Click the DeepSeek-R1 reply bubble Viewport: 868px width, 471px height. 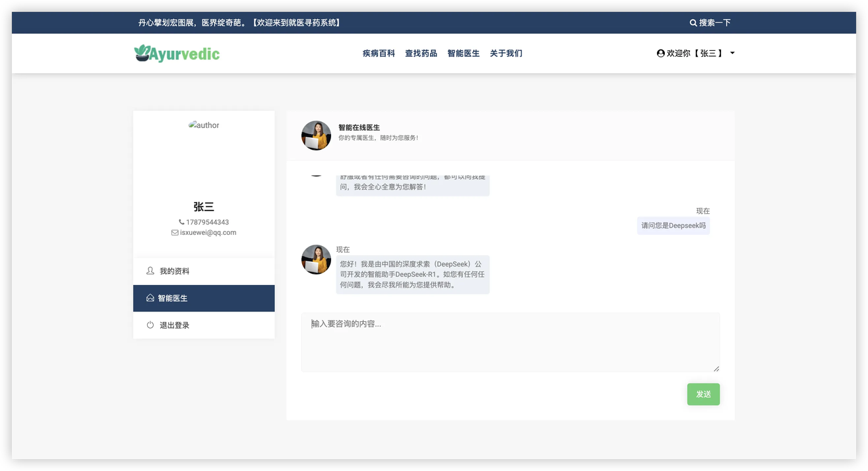pos(412,274)
